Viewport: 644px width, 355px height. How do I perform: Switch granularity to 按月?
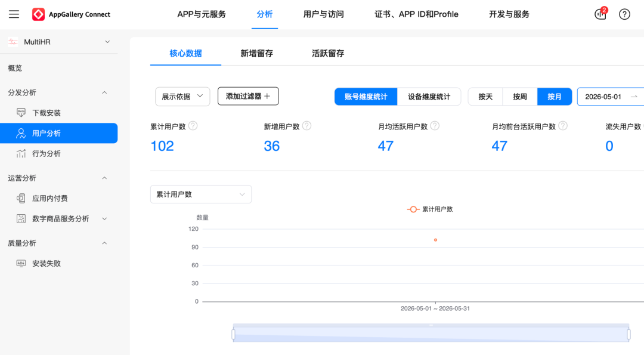coord(555,97)
